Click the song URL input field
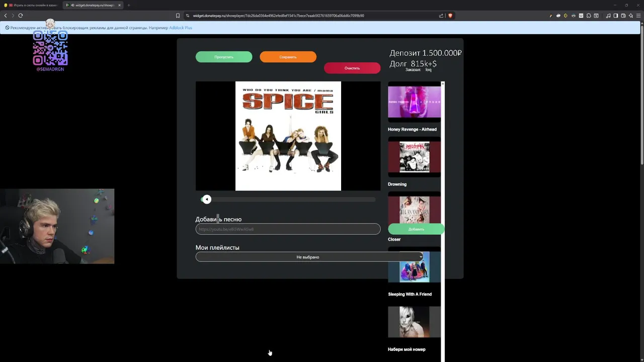Viewport: 644px width, 362px height. pyautogui.click(x=288, y=229)
